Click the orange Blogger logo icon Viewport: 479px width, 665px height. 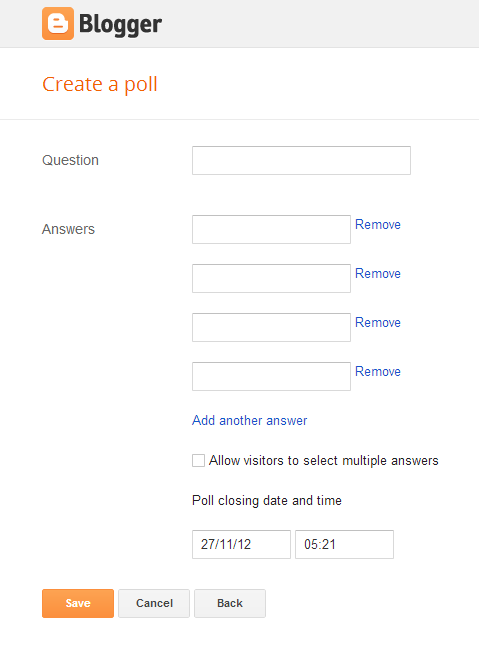[x=58, y=23]
